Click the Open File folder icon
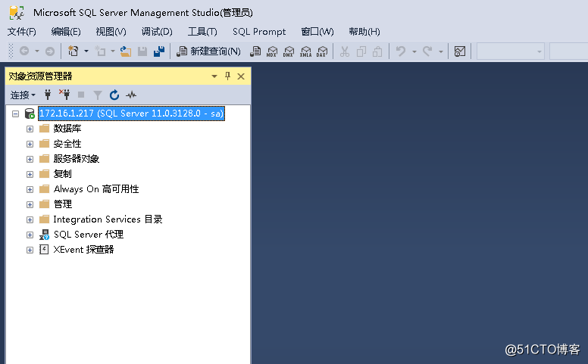 tap(126, 51)
